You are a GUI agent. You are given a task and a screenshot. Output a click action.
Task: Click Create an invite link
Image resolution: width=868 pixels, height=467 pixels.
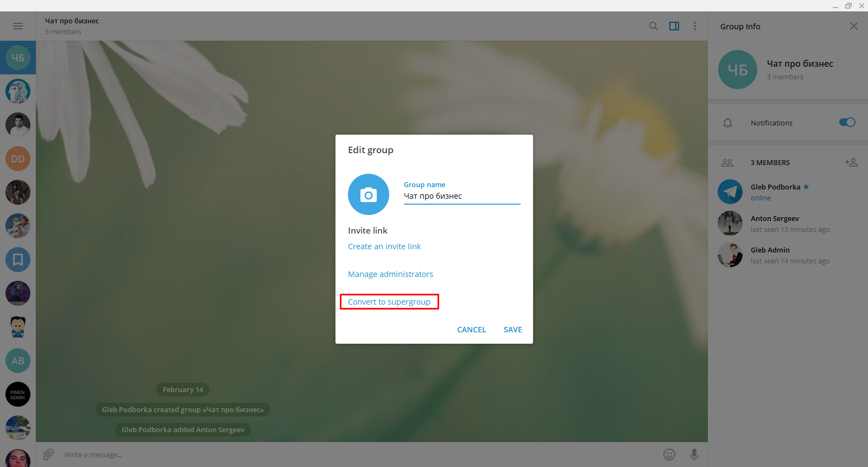(x=384, y=247)
